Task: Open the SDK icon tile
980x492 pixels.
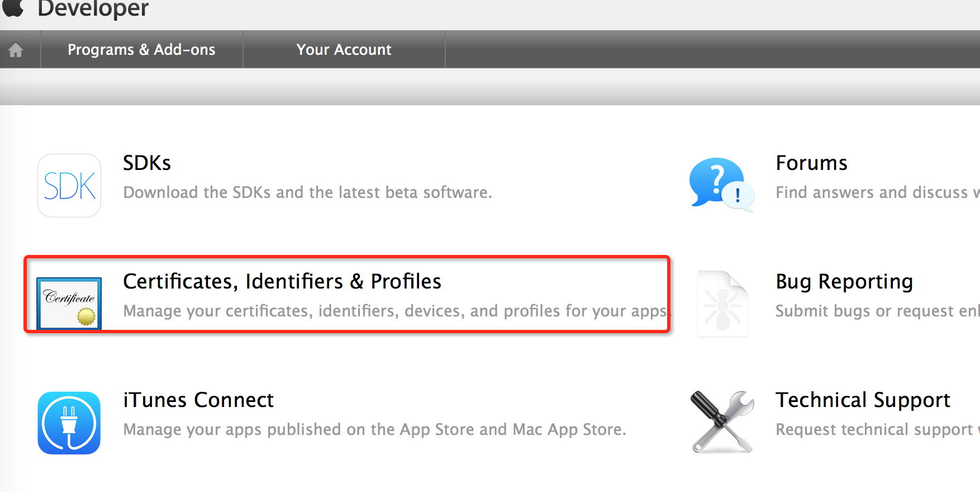Action: click(x=69, y=186)
